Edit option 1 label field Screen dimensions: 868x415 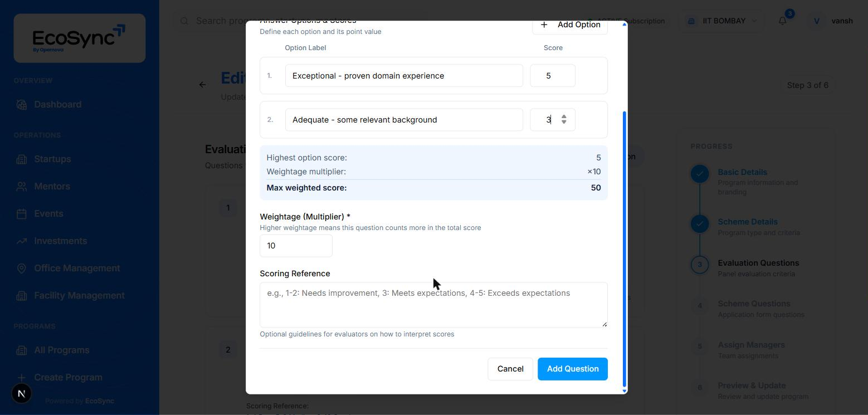coord(404,76)
